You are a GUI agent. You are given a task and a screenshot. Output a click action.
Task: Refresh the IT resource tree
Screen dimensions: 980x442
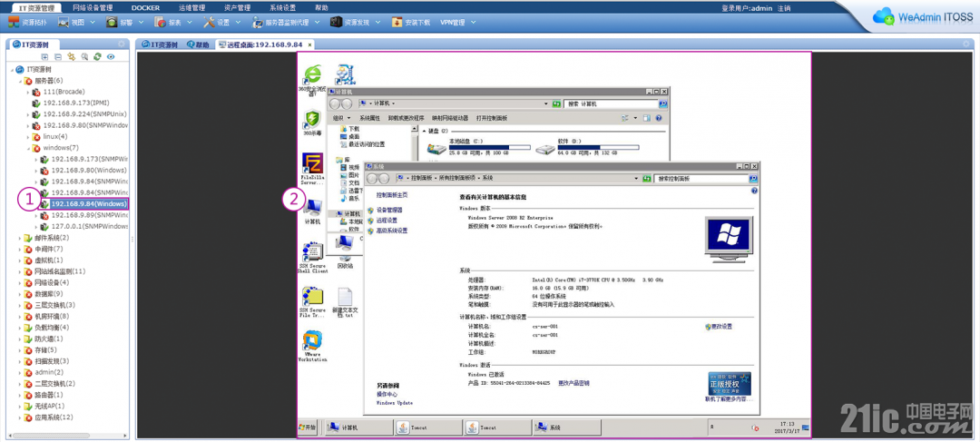[x=97, y=56]
